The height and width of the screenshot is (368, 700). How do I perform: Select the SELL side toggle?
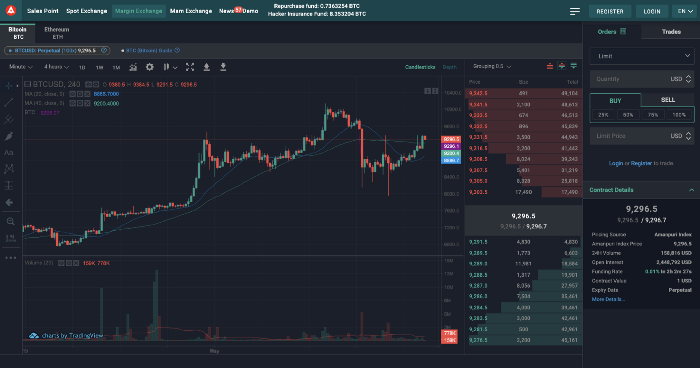pos(667,100)
